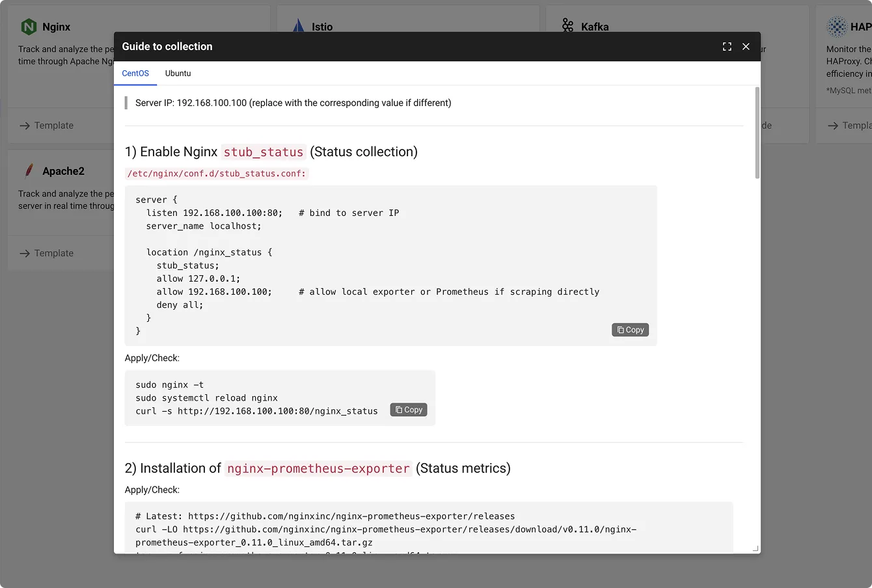
Task: Click the arrow icon beside Nginx Template
Action: click(25, 126)
